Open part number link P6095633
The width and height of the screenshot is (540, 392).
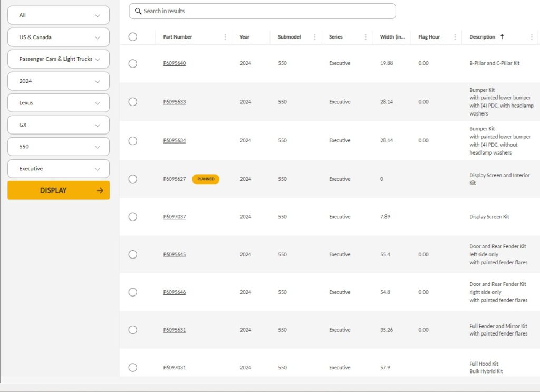pos(175,102)
